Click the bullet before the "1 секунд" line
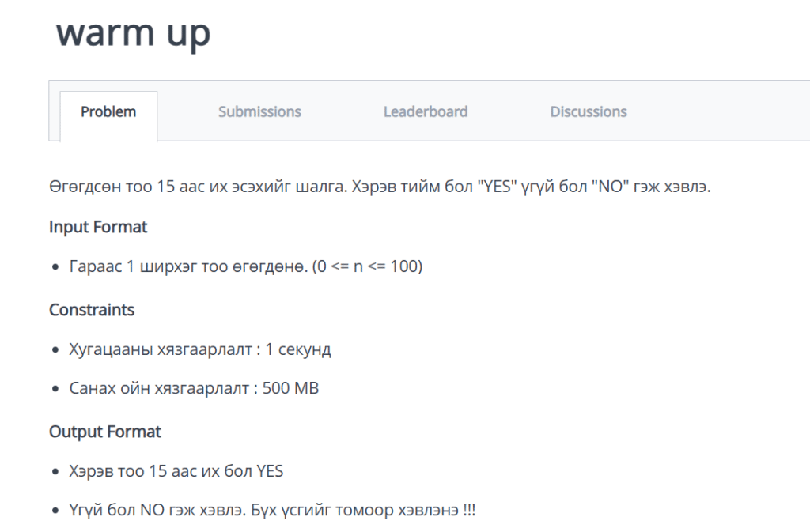Screen dimensions: 810x532 [x=56, y=350]
